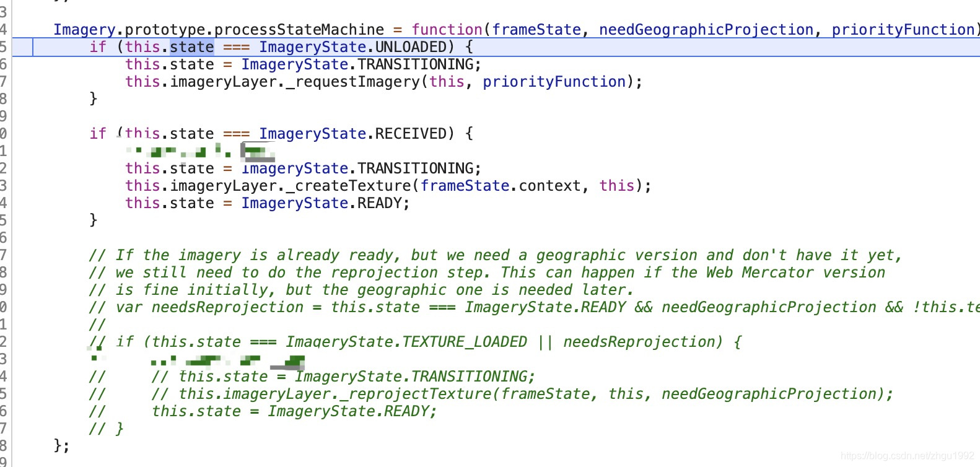Click "priorityFunction" argument in the _requestImagery call

(x=554, y=82)
